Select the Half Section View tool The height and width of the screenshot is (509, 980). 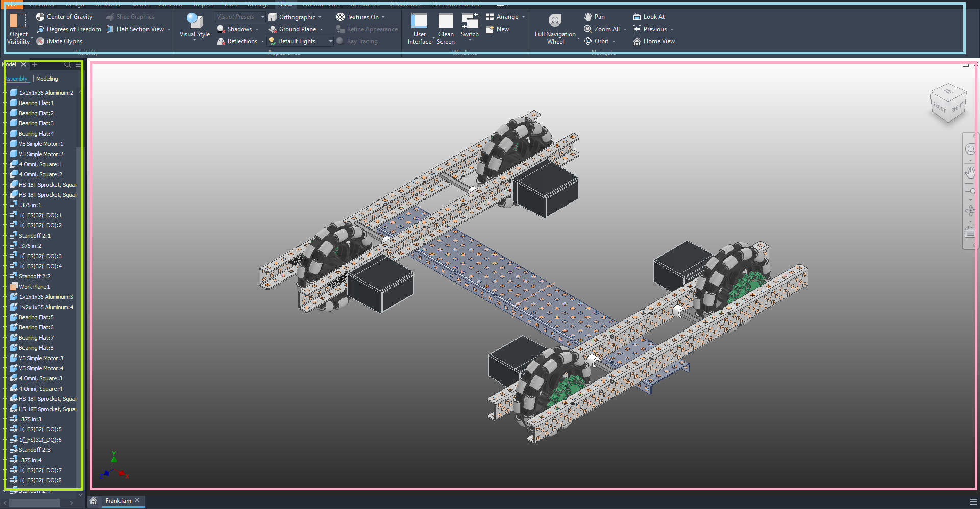pos(135,29)
